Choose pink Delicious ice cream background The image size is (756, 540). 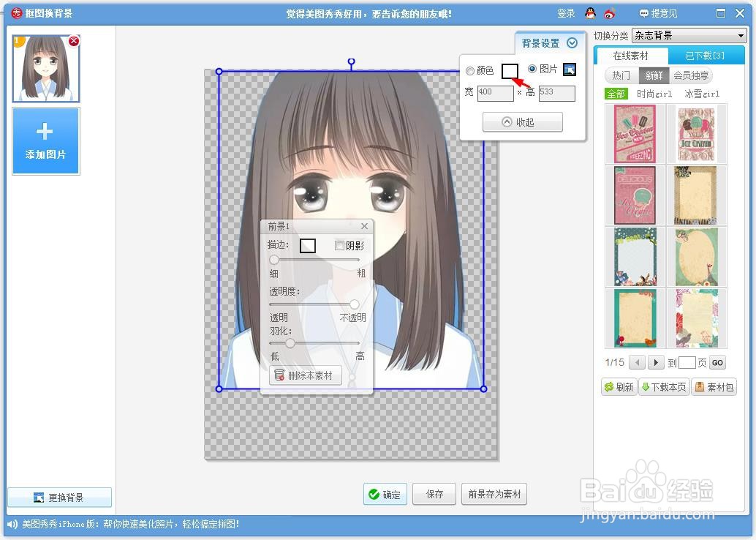click(x=635, y=195)
